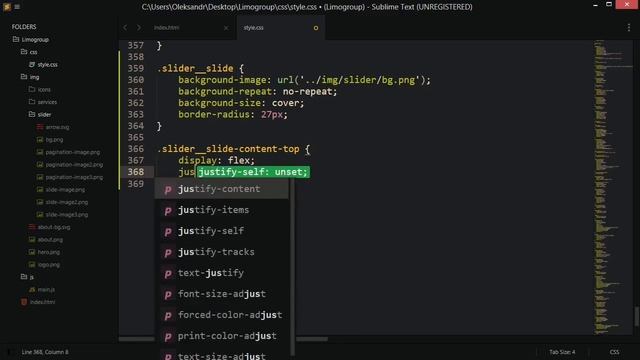This screenshot has width=640, height=360.
Task: Click pagination-image.png file icon
Action: pos(40,152)
